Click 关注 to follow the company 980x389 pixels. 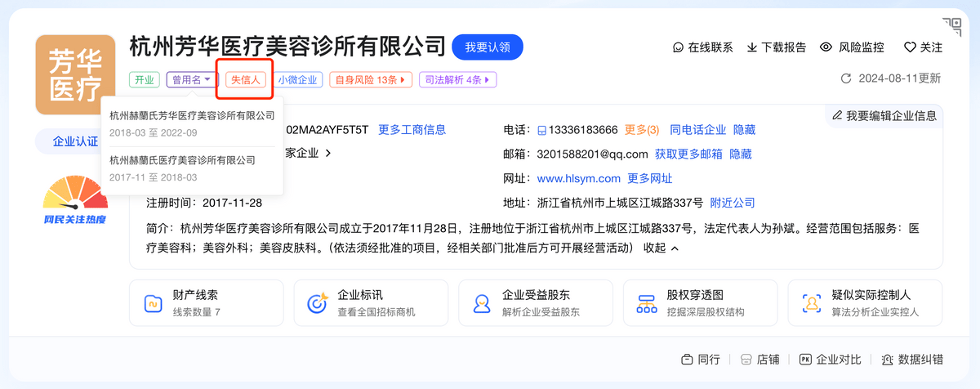932,47
